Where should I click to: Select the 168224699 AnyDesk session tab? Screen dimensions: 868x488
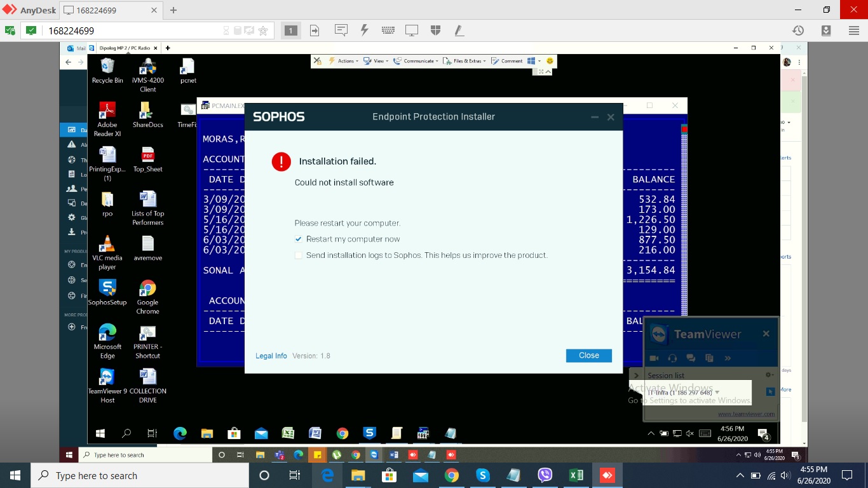click(111, 10)
